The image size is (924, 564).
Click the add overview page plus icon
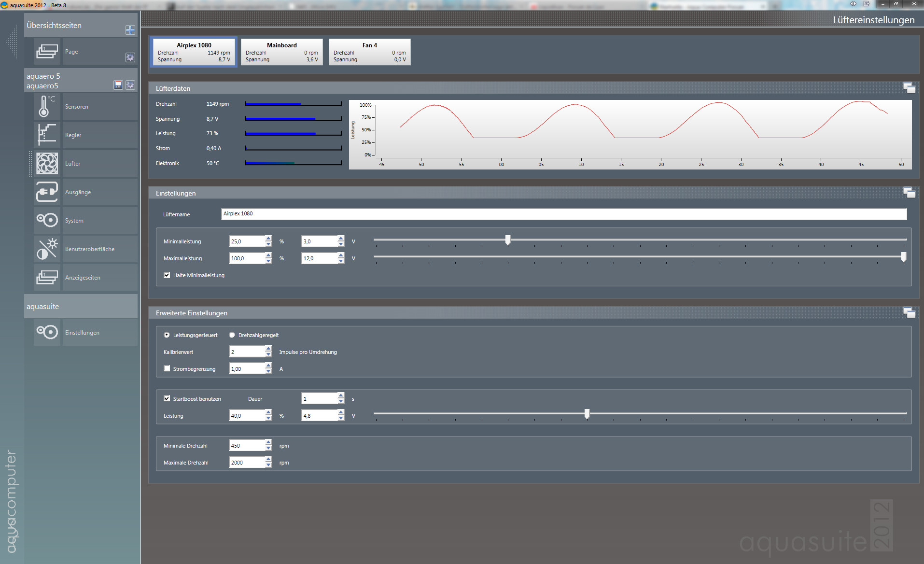(x=130, y=30)
